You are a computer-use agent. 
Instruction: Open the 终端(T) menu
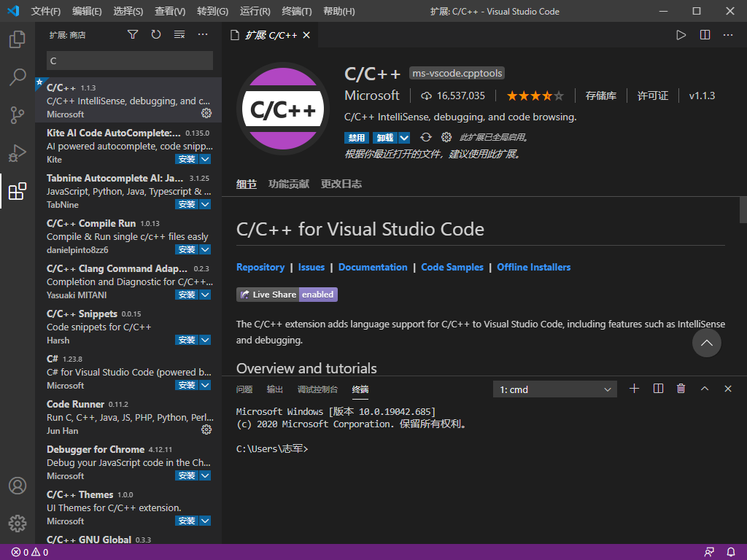(x=297, y=11)
